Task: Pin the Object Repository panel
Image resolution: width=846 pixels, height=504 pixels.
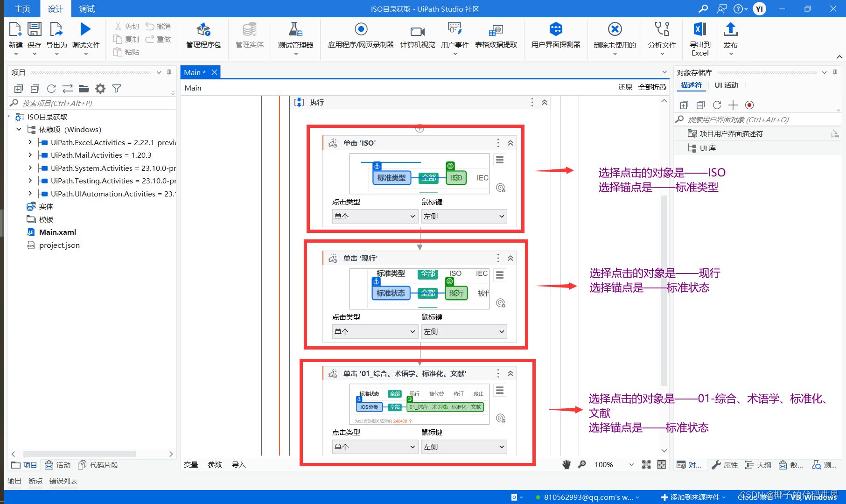Action: coord(835,72)
